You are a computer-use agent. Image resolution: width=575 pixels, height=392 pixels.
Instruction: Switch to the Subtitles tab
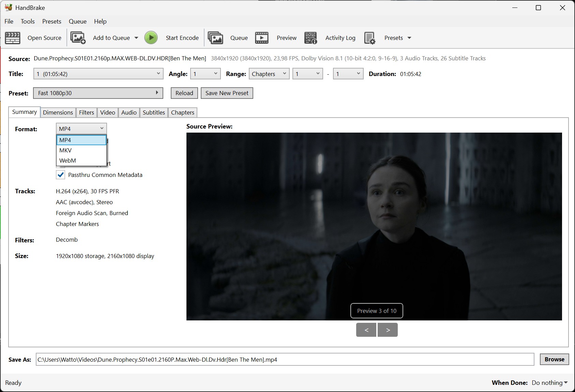click(x=154, y=112)
